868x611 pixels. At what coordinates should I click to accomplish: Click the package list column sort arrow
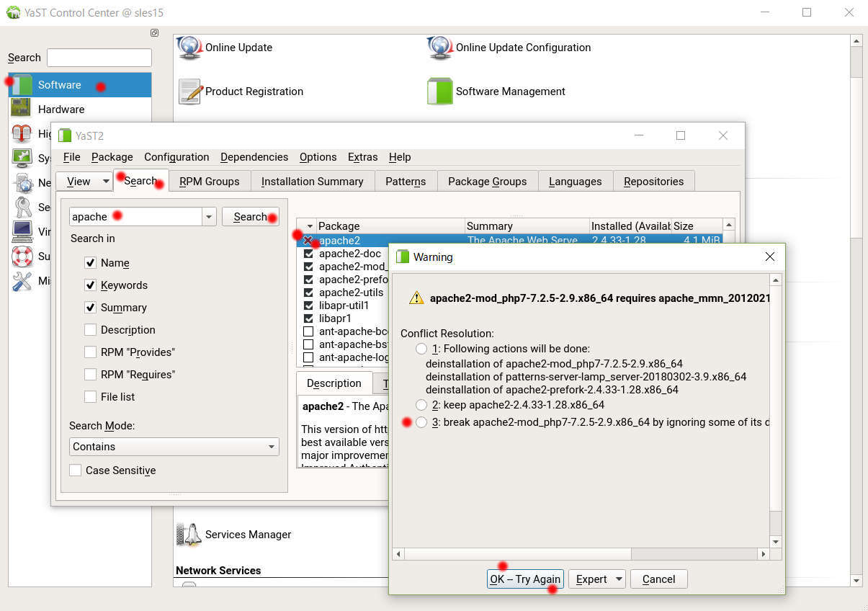click(x=310, y=226)
